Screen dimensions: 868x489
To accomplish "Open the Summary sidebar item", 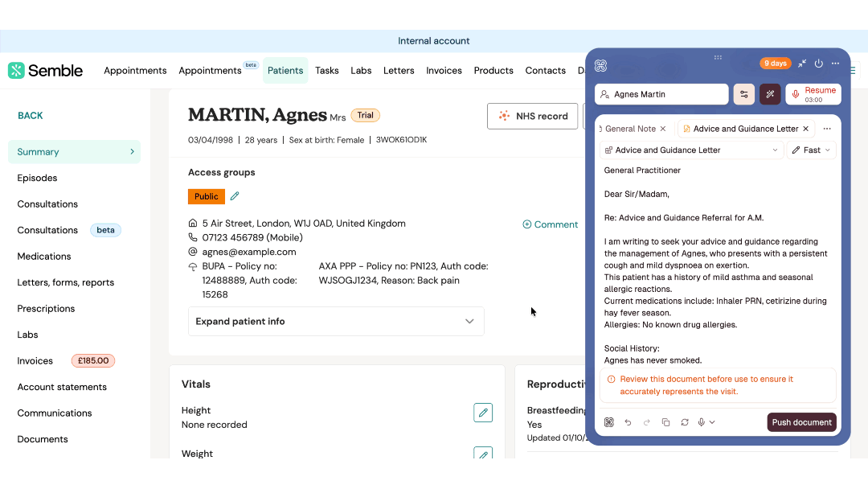I will pyautogui.click(x=74, y=152).
